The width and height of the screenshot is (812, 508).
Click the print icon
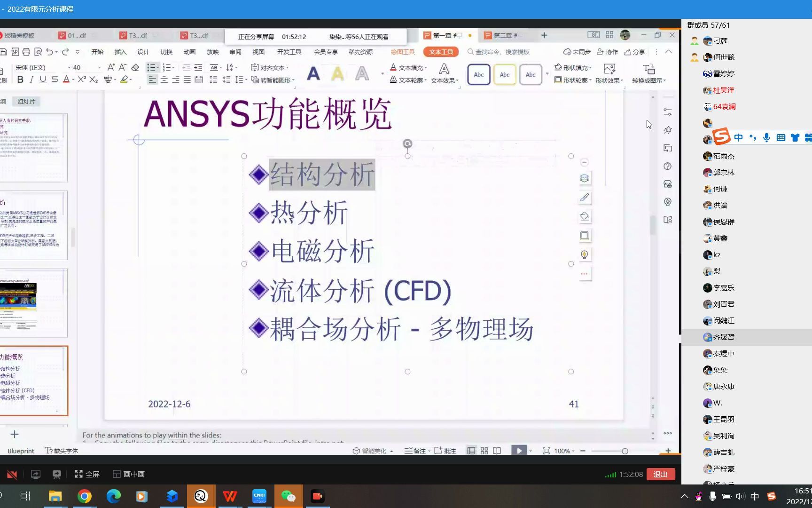[26, 52]
